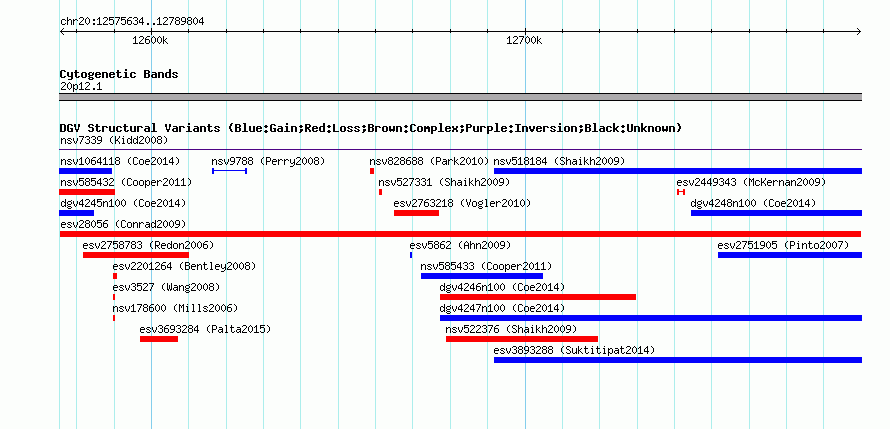Select the dgv4247n100 blue gain bar
The image size is (890, 429).
[x=651, y=318]
